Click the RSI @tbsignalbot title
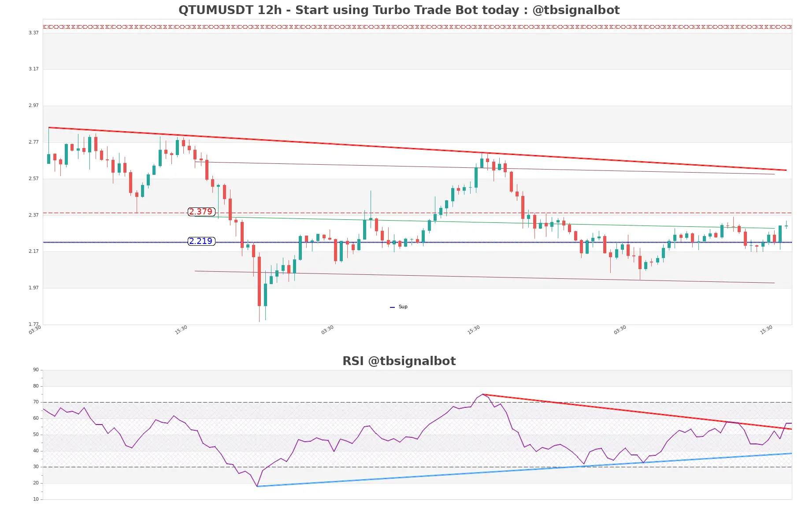The height and width of the screenshot is (532, 798). pyautogui.click(x=399, y=361)
